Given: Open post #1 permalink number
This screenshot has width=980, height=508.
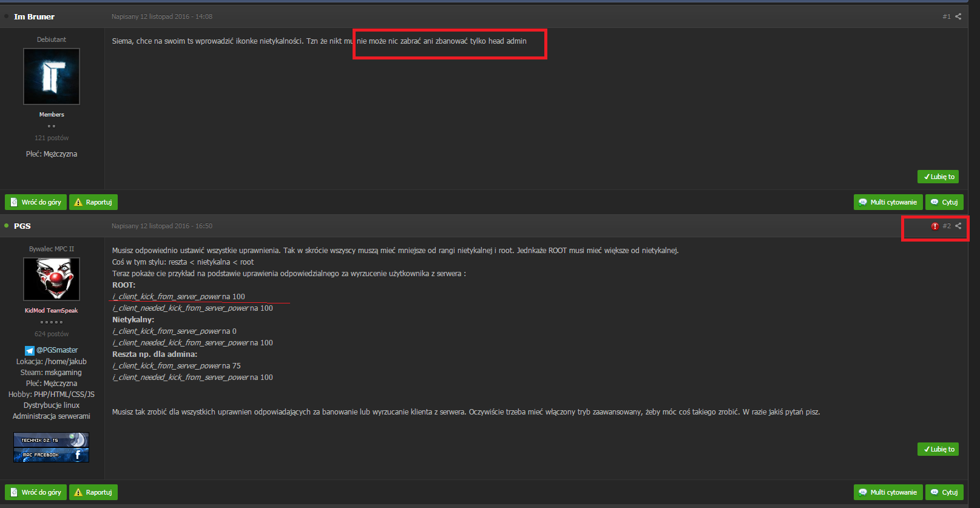Looking at the screenshot, I should point(947,16).
